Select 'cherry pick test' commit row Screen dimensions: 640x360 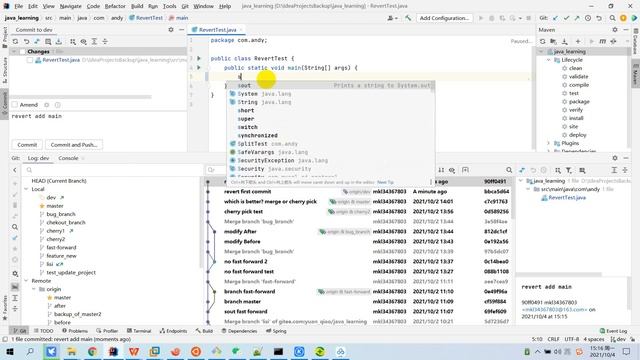point(358,211)
